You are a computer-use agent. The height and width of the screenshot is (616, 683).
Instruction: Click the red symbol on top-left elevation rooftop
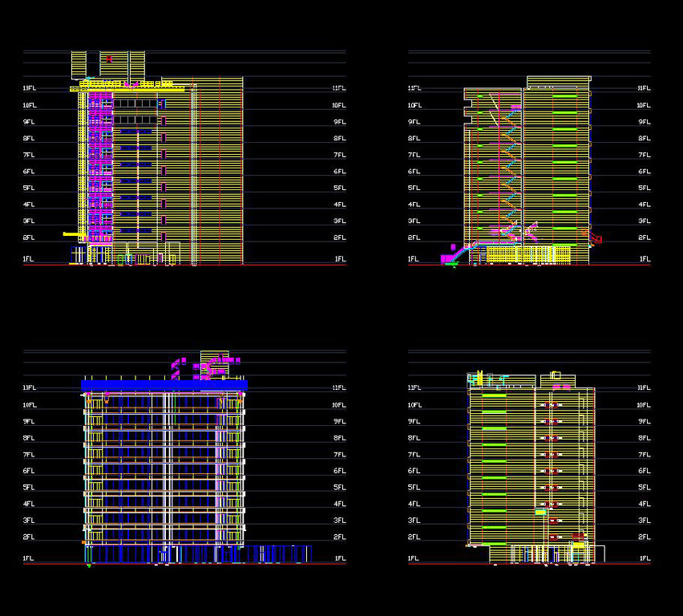point(109,59)
